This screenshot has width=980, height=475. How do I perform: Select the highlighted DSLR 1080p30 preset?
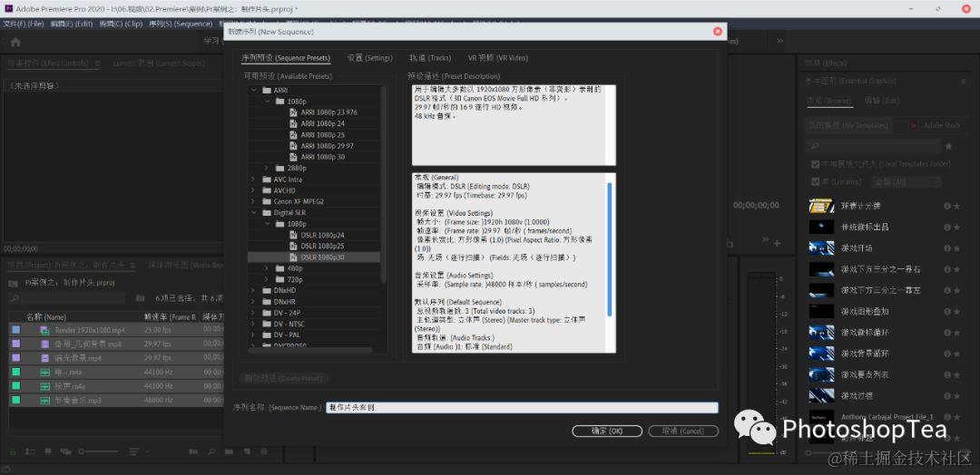(x=314, y=257)
